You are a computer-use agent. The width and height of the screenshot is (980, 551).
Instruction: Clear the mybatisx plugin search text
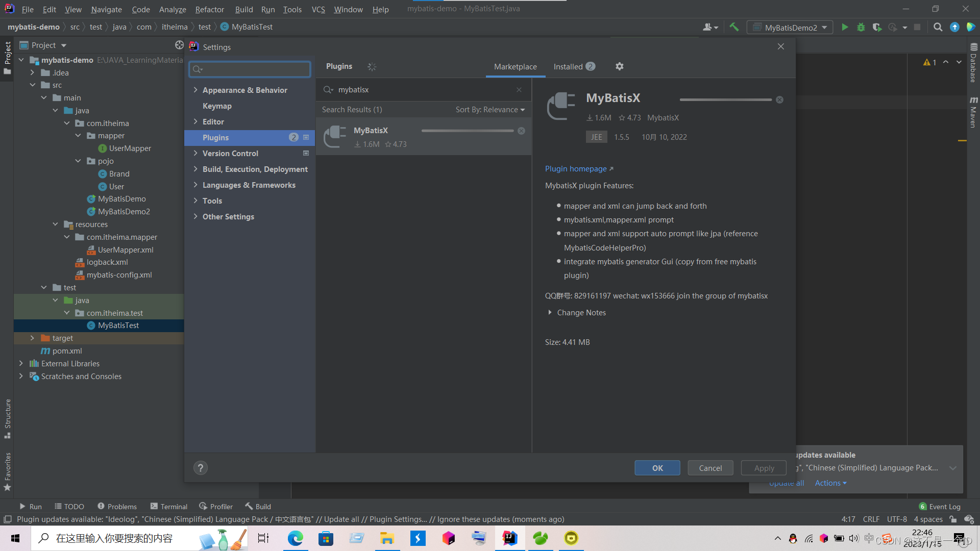(x=519, y=90)
